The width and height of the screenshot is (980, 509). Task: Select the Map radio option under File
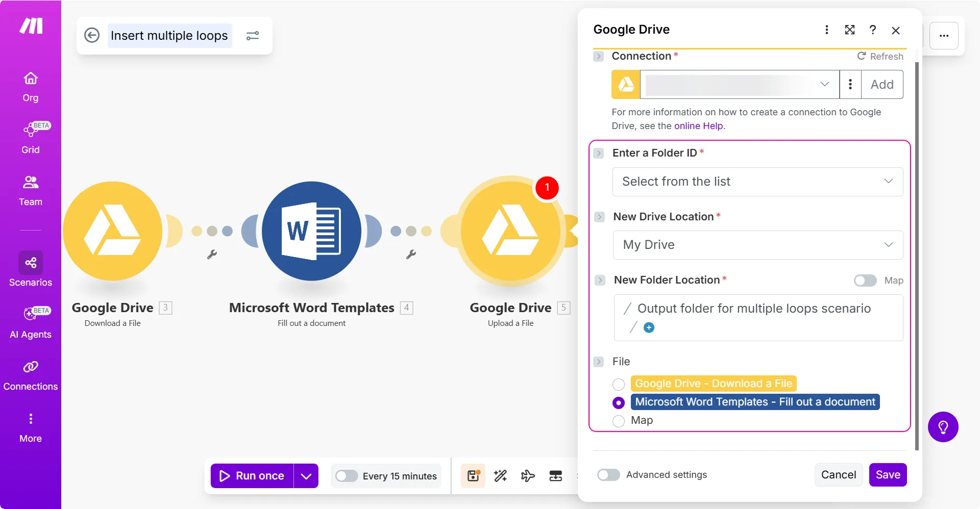(x=619, y=421)
